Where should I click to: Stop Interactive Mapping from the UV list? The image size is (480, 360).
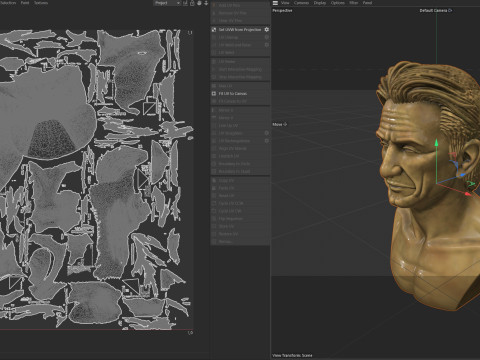click(x=240, y=77)
